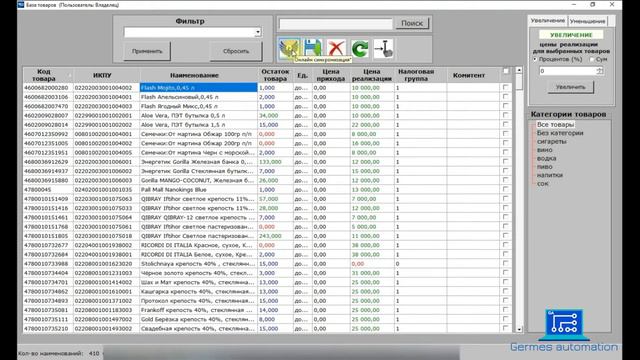The width and height of the screenshot is (640, 360).
Task: Click ИКПУ cell 02208001001231003
Action: click(x=106, y=273)
